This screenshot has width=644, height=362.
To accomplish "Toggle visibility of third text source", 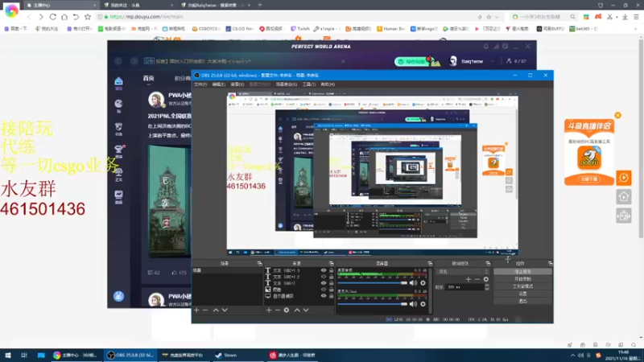I will pyautogui.click(x=324, y=283).
